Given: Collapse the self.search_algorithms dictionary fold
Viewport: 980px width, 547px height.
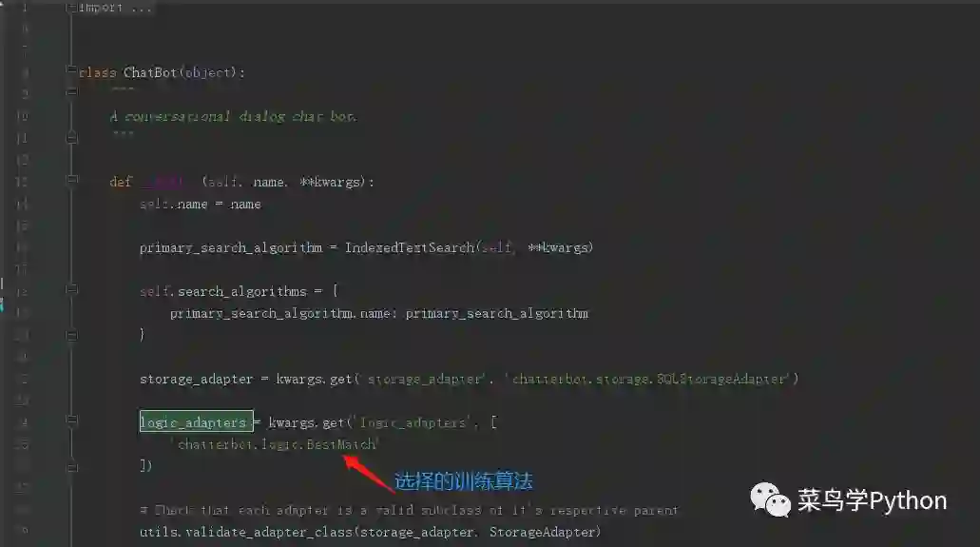Looking at the screenshot, I should click(x=72, y=289).
